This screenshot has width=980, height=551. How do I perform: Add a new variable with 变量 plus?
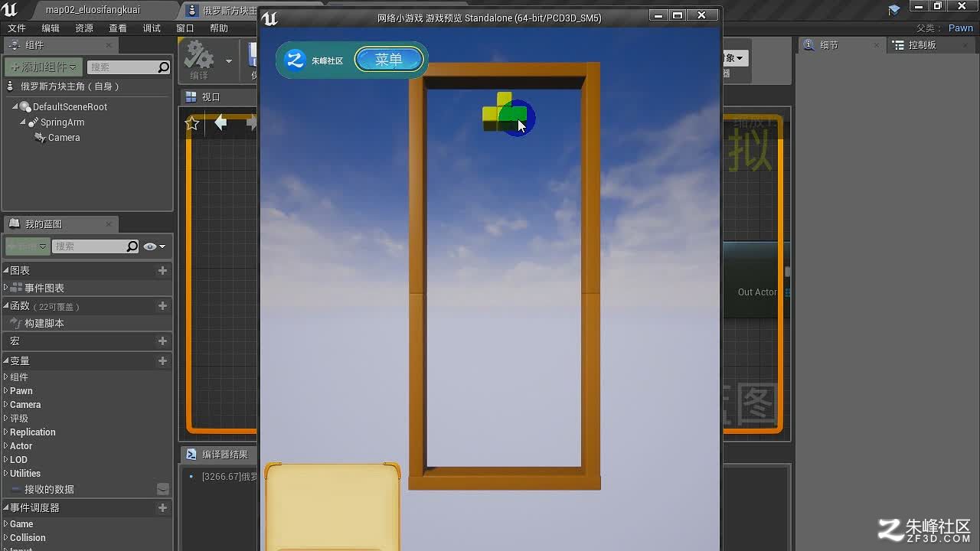tap(162, 360)
